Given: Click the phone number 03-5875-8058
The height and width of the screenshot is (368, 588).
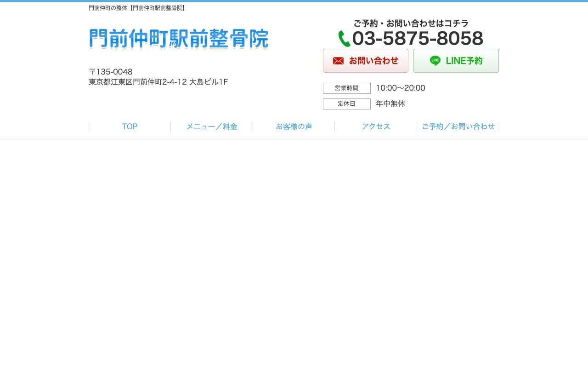Looking at the screenshot, I should click(417, 39).
